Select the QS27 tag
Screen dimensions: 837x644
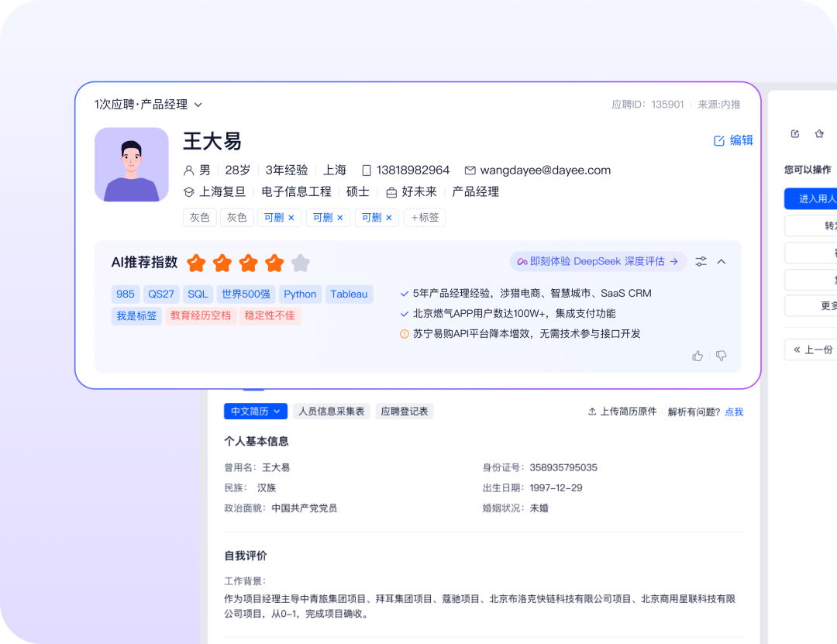coord(161,294)
